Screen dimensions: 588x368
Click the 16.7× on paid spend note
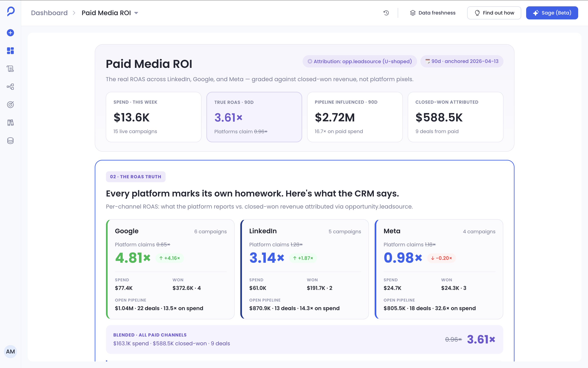339,131
